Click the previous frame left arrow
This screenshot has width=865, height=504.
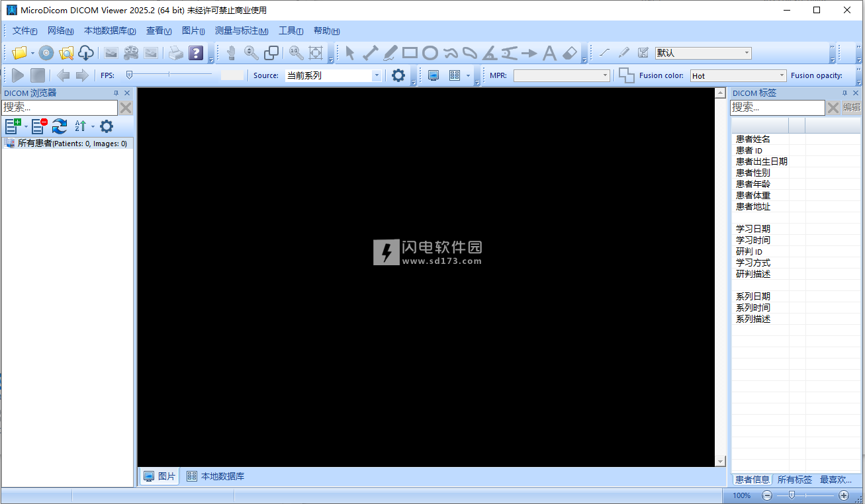click(63, 75)
